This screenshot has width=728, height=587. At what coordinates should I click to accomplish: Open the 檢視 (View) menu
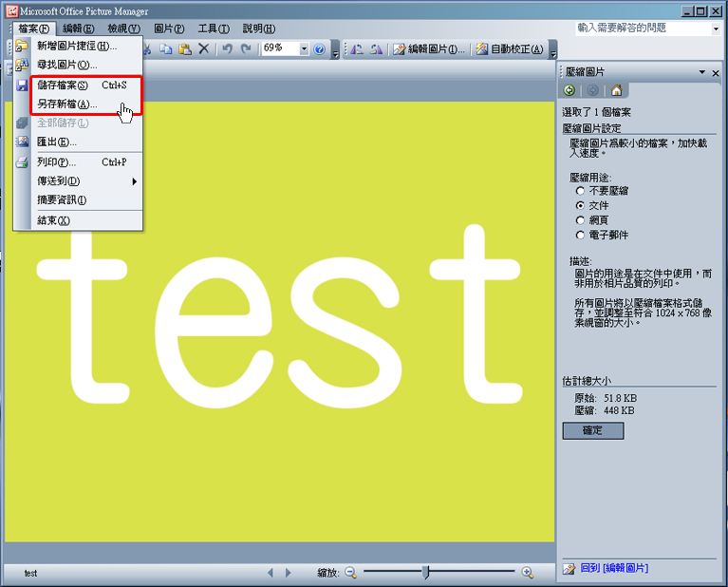[x=124, y=28]
